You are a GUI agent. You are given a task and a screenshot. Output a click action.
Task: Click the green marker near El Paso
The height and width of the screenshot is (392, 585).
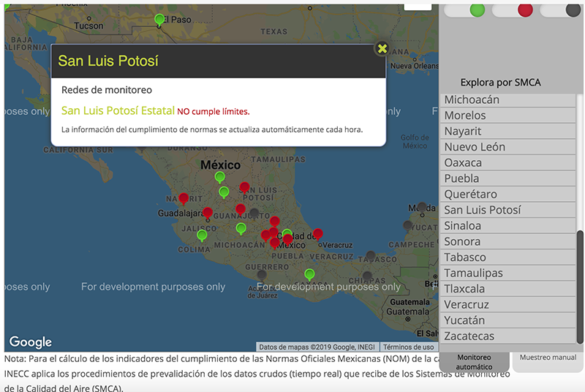coord(159,20)
